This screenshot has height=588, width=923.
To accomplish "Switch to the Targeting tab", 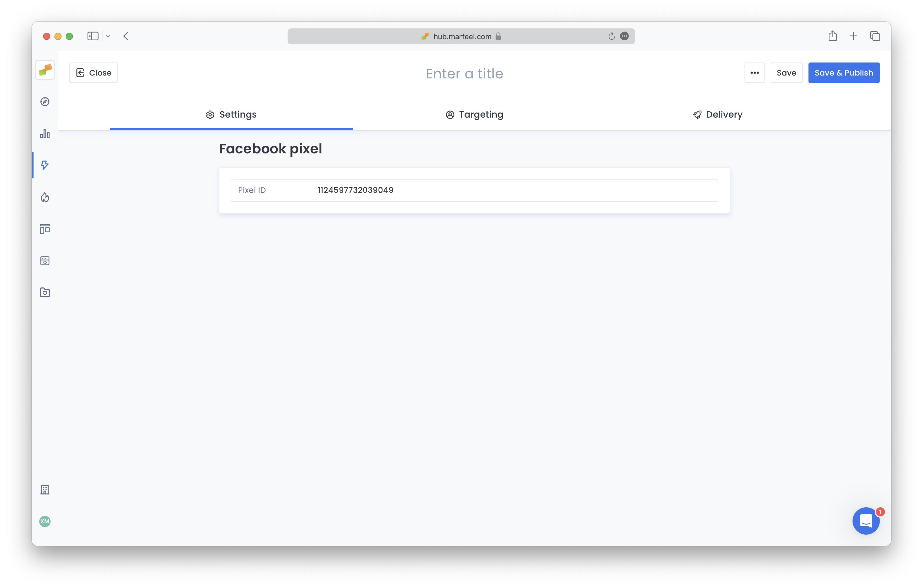I will [x=474, y=114].
